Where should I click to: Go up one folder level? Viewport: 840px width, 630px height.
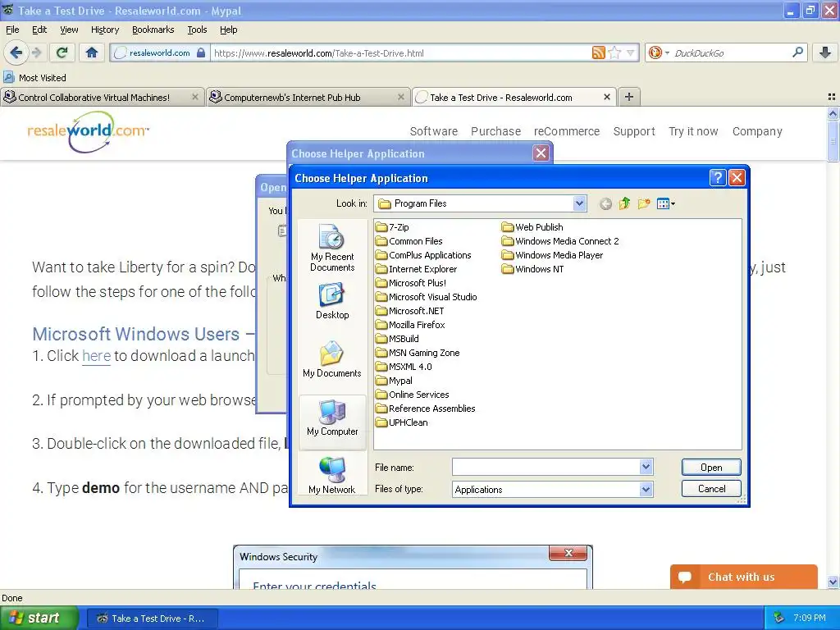click(624, 203)
